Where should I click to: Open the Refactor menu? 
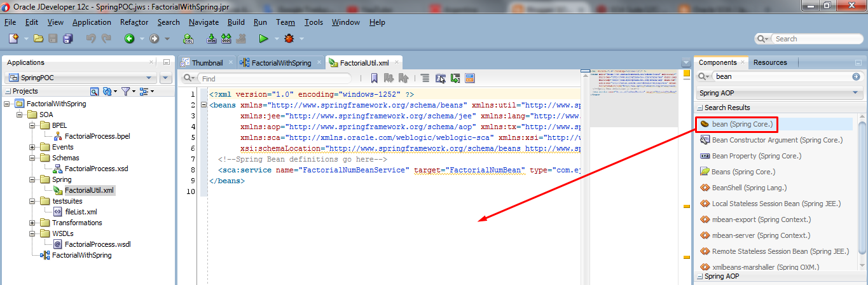point(134,22)
